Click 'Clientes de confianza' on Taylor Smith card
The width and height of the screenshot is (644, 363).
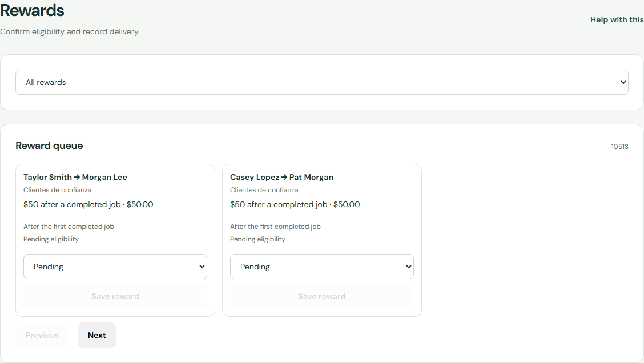click(58, 190)
